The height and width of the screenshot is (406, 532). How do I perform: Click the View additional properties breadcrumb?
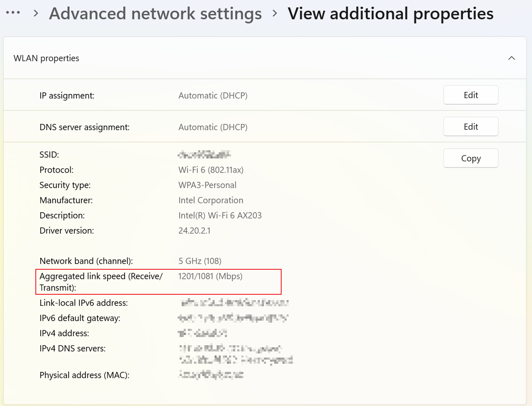[x=390, y=13]
